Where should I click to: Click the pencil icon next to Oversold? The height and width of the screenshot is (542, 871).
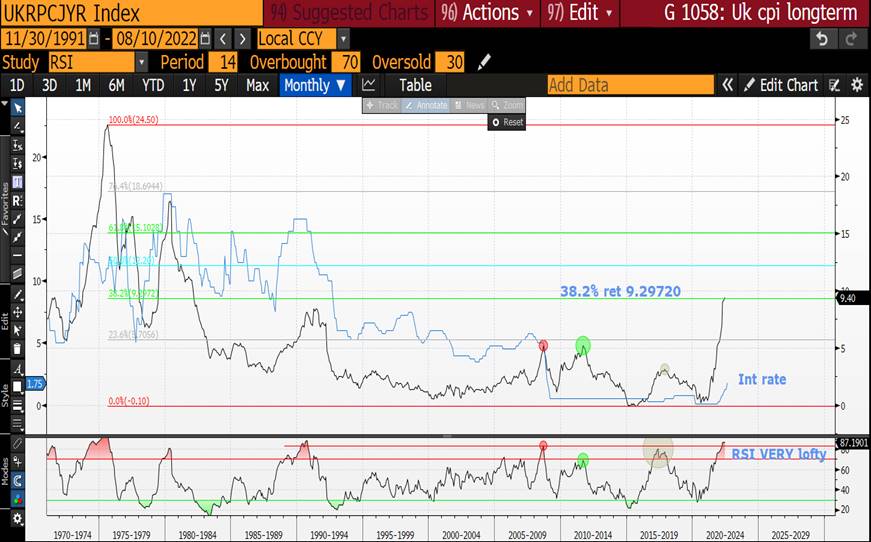(484, 62)
